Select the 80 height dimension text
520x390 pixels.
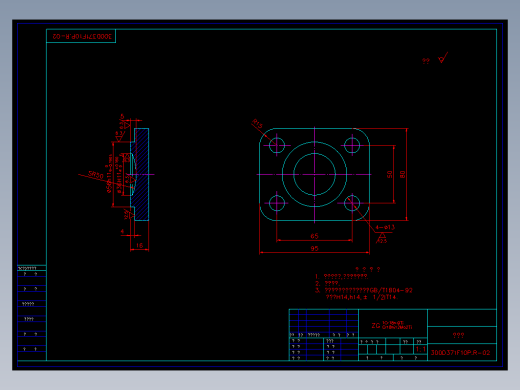(402, 174)
